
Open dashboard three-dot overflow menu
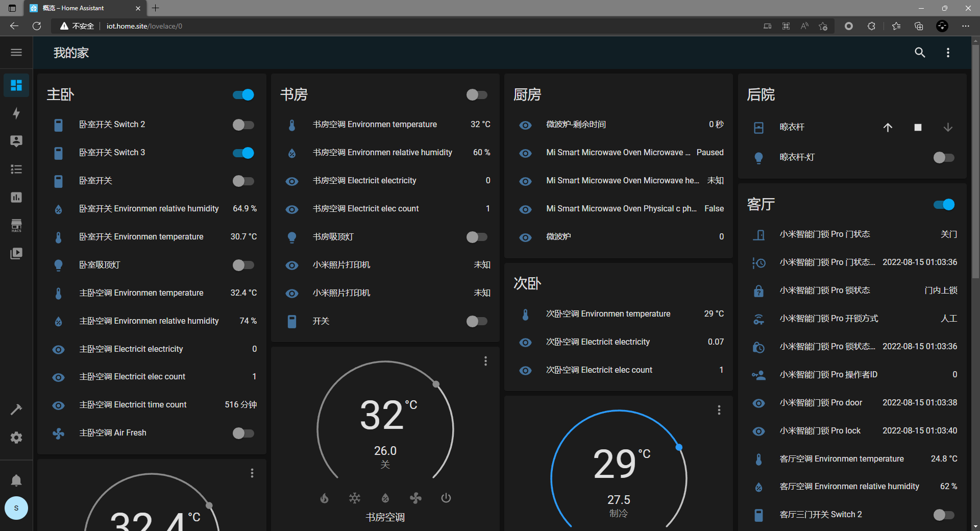pyautogui.click(x=948, y=53)
